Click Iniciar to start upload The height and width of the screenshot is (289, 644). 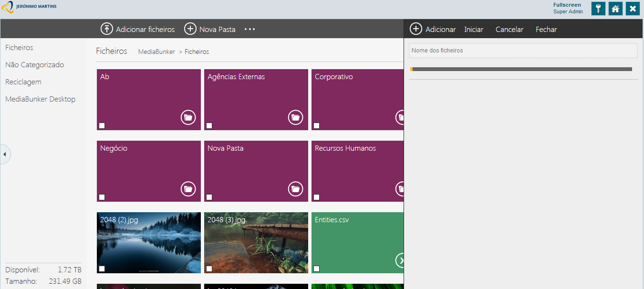coord(474,29)
